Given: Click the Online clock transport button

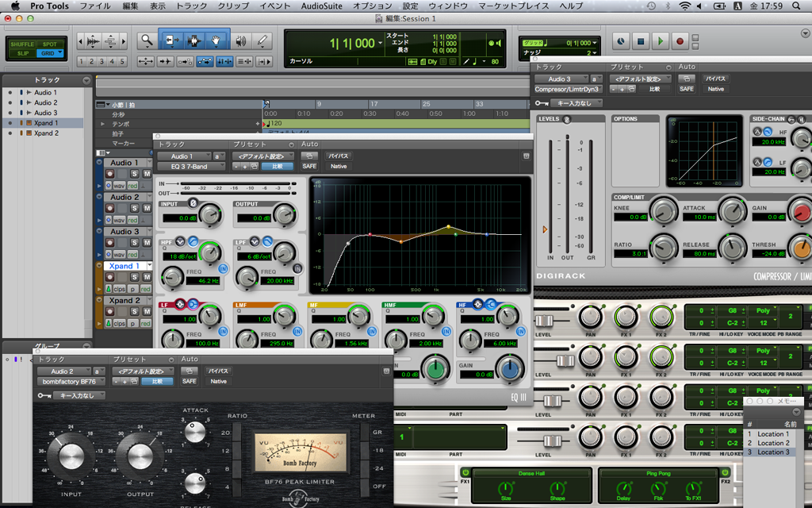Looking at the screenshot, I should [621, 41].
